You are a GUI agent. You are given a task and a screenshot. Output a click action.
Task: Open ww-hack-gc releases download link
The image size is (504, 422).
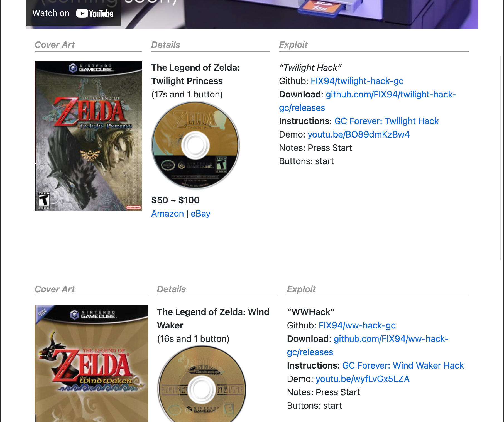click(368, 345)
